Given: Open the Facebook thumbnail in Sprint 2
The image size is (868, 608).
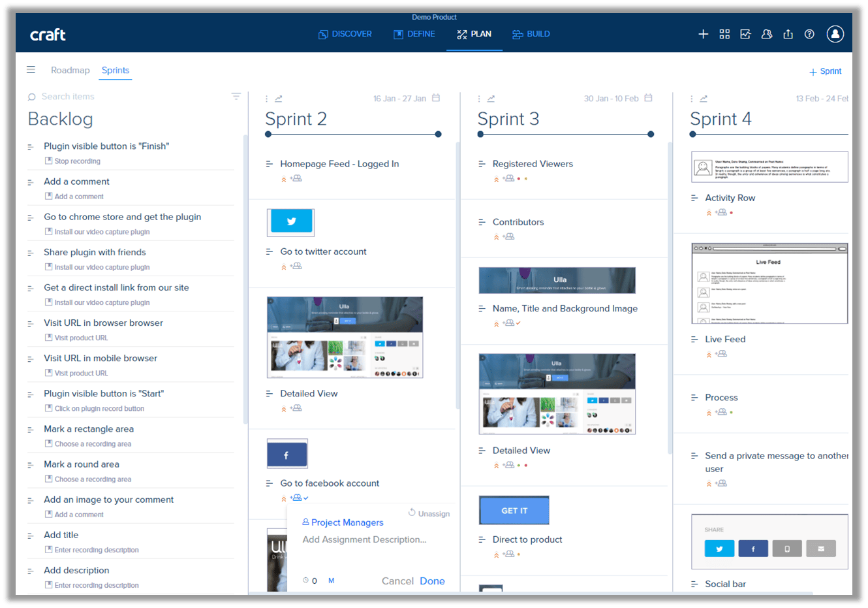Looking at the screenshot, I should [287, 454].
